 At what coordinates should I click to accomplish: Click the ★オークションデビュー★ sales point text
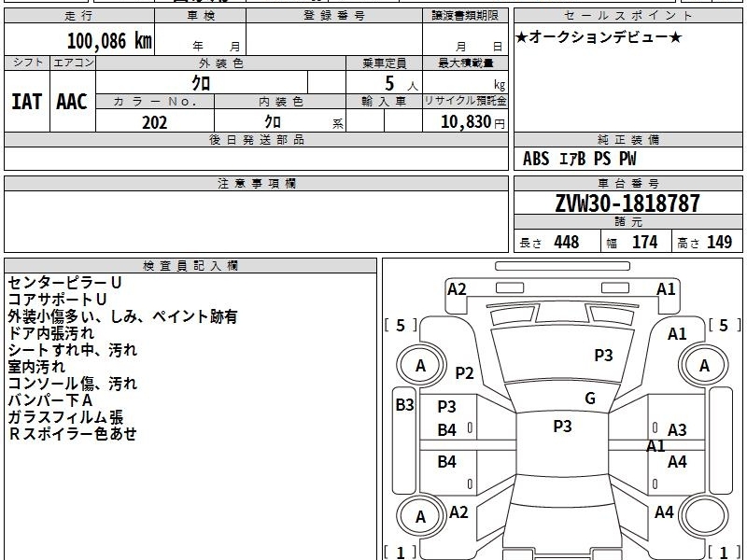(x=599, y=37)
